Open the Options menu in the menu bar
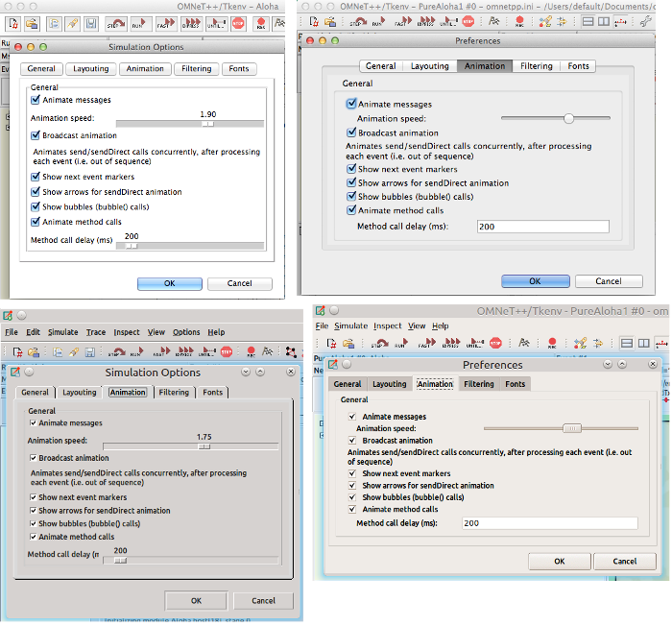 186,332
